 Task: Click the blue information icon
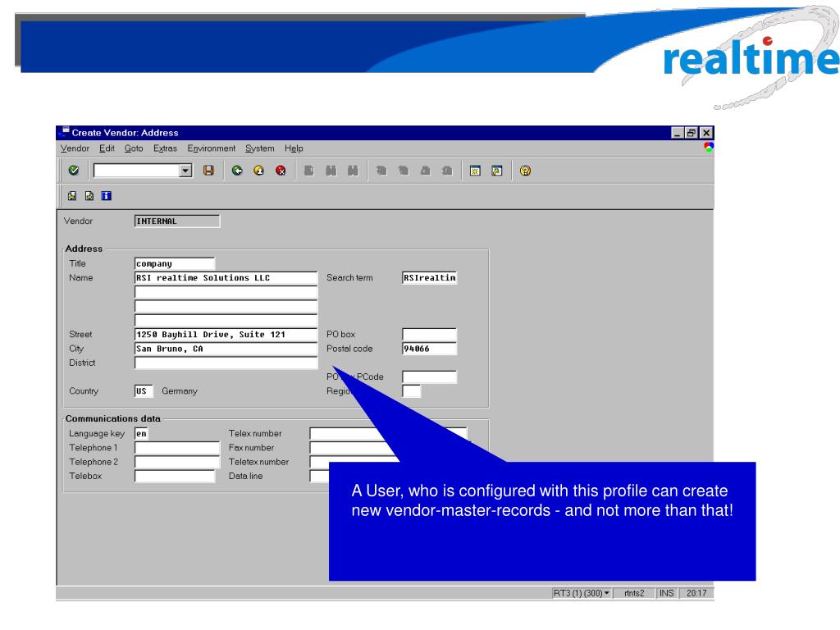(x=107, y=196)
